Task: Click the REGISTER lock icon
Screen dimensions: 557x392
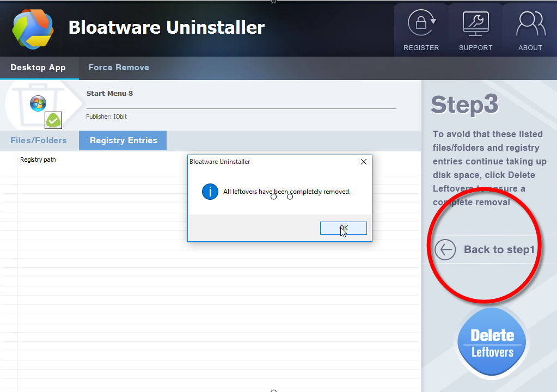Action: [421, 23]
